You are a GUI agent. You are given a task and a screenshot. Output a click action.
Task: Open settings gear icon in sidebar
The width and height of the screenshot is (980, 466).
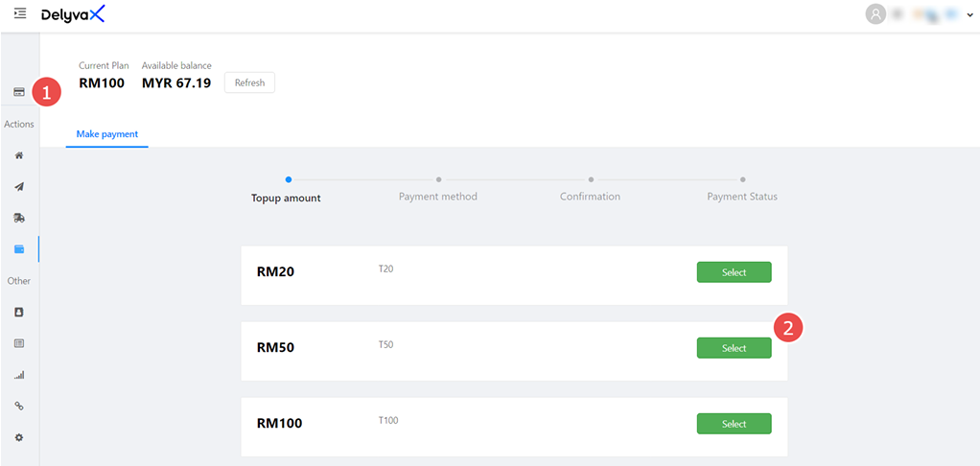click(19, 437)
